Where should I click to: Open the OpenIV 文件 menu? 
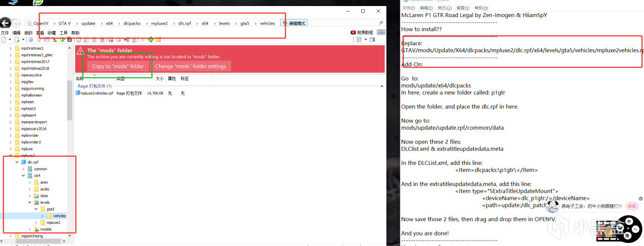pos(5,33)
